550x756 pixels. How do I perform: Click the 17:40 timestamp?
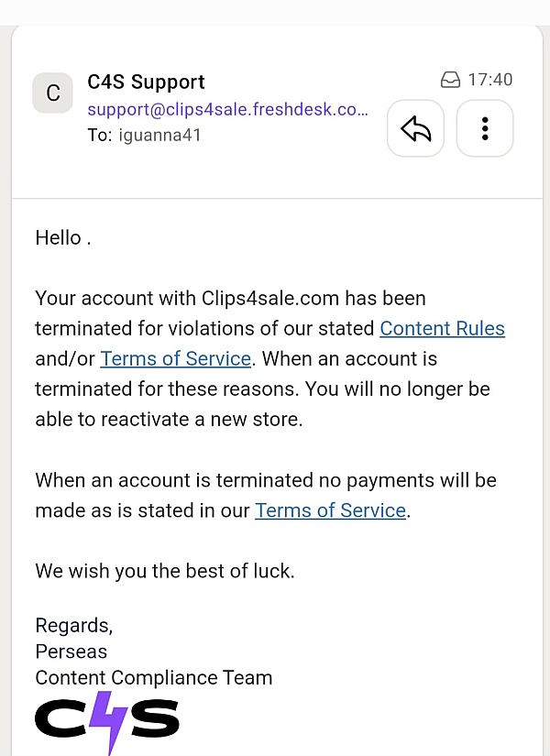[x=490, y=80]
